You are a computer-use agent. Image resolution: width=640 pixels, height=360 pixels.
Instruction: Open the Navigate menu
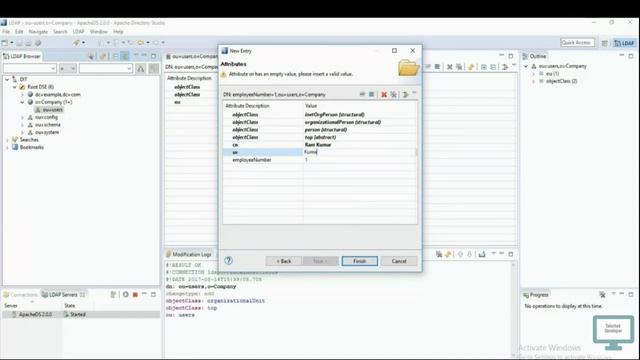point(38,32)
